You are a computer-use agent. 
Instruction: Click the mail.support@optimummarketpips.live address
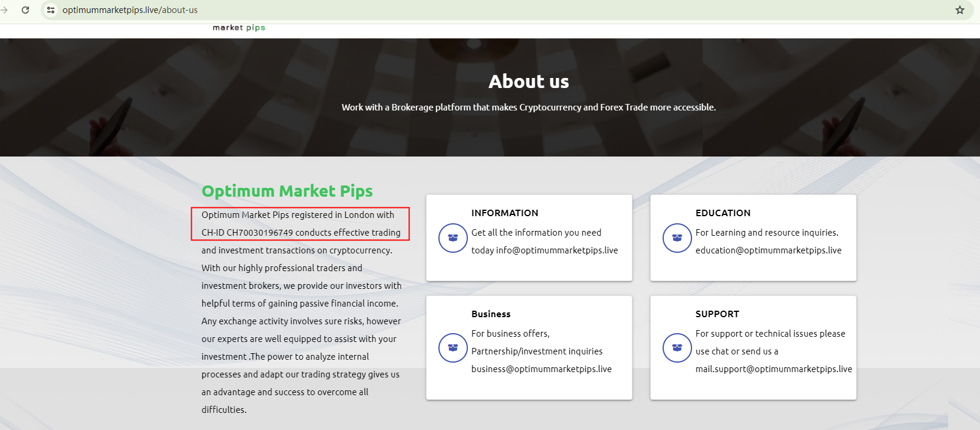point(773,369)
